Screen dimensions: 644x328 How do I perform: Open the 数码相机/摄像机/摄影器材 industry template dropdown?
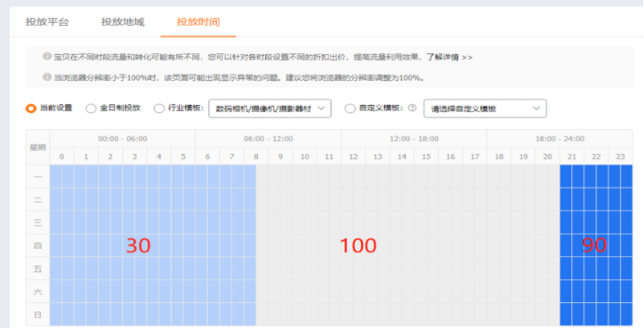pyautogui.click(x=270, y=108)
